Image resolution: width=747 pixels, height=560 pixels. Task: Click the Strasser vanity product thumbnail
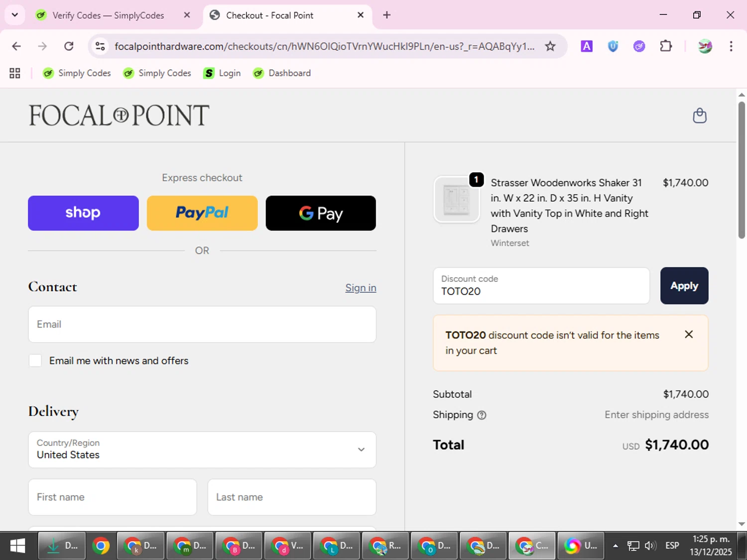pyautogui.click(x=457, y=200)
